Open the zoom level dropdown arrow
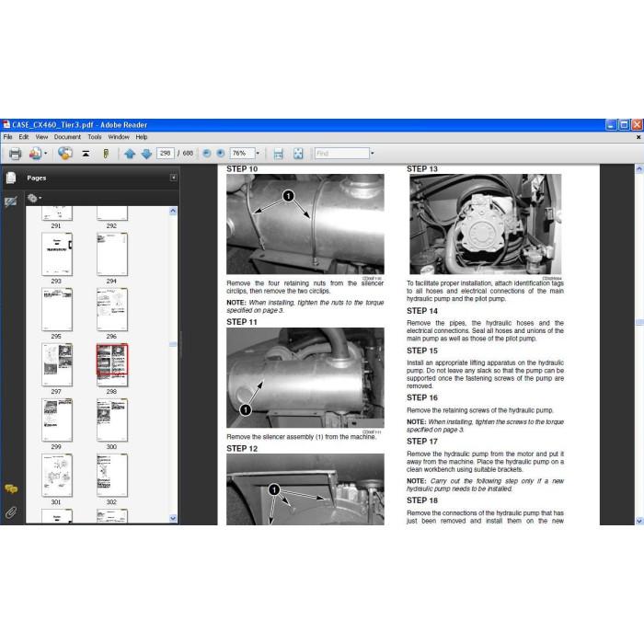Screen dimensions: 644x644 pyautogui.click(x=258, y=154)
